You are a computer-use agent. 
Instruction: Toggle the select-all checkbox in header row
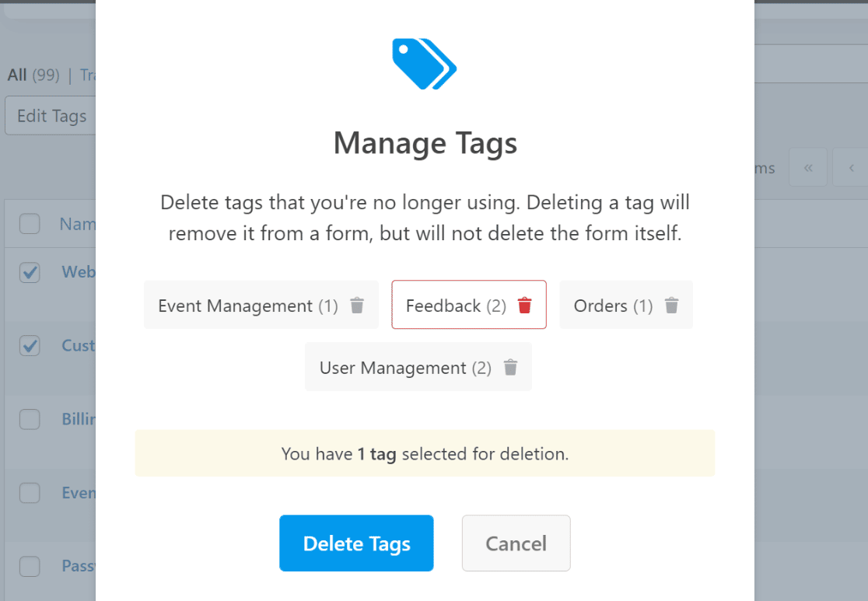click(x=30, y=224)
